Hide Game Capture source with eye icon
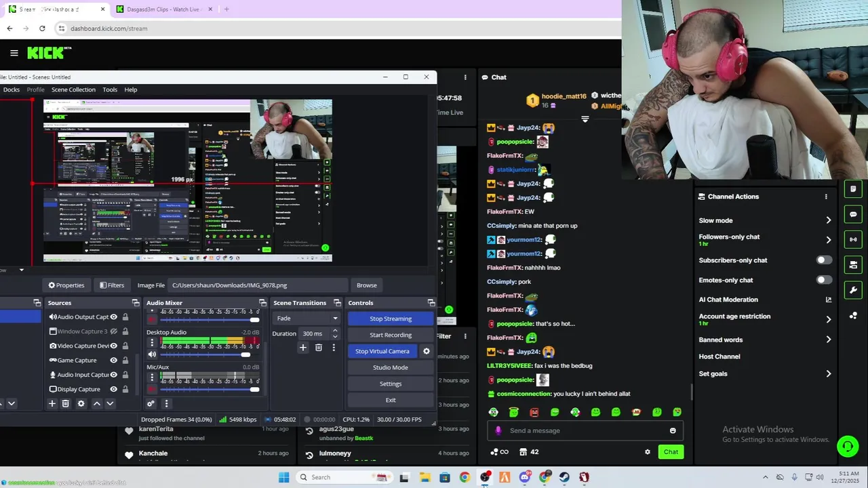 tap(114, 361)
